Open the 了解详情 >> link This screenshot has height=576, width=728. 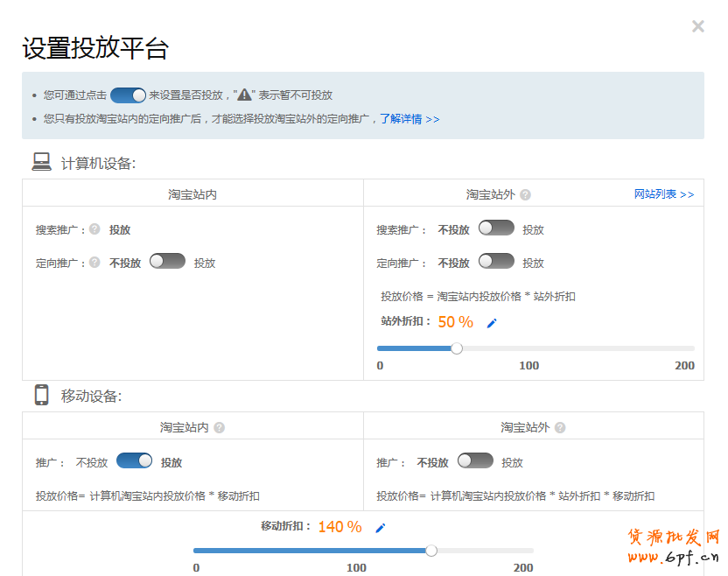click(409, 119)
